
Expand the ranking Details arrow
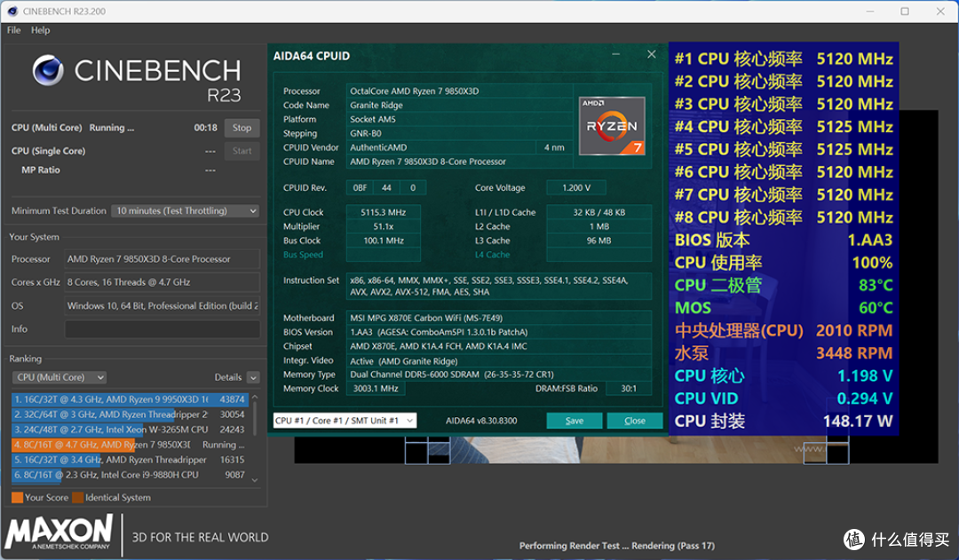click(x=253, y=378)
